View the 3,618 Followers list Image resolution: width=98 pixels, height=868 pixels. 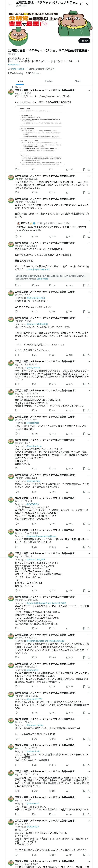pos(33,73)
